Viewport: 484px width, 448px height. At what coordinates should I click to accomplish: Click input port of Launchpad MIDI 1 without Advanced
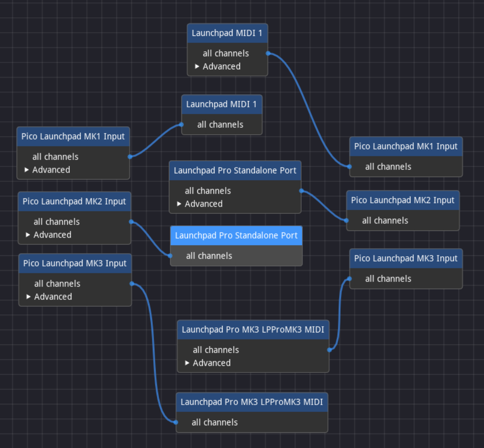pyautogui.click(x=181, y=125)
